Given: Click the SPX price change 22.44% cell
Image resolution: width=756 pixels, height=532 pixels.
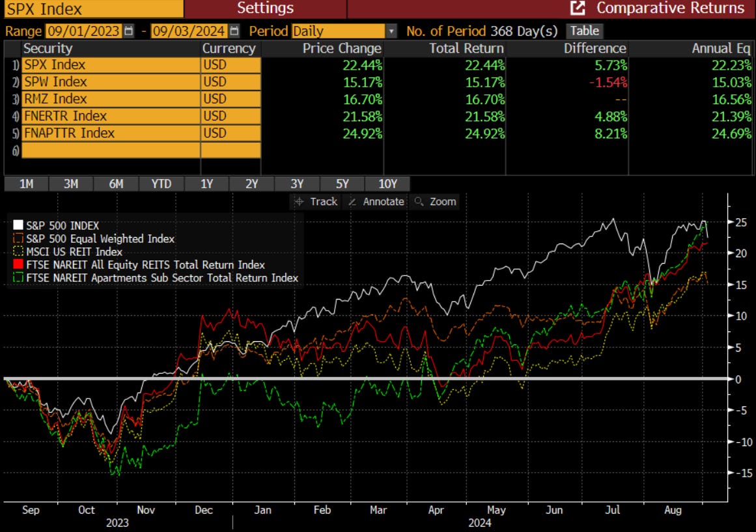Looking at the screenshot, I should tap(362, 65).
